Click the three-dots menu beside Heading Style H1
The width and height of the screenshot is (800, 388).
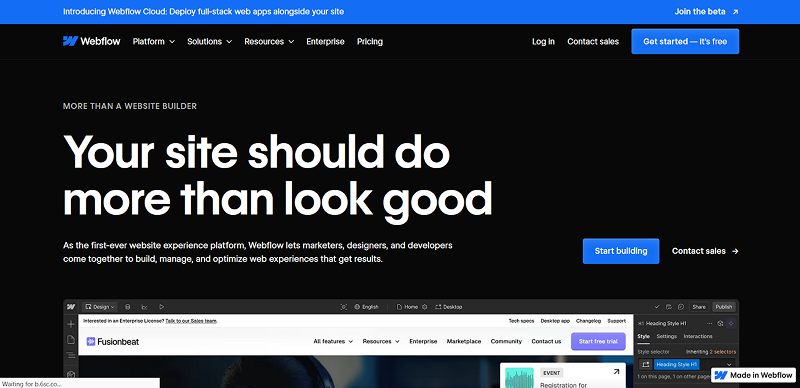(709, 324)
